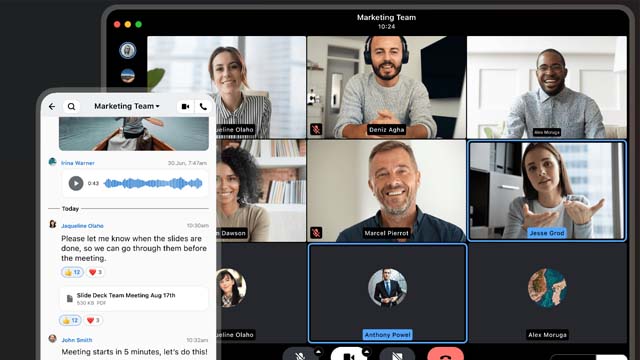This screenshot has height=360, width=640.
Task: Select the second sidebar avatar with landscape
Action: (x=128, y=76)
